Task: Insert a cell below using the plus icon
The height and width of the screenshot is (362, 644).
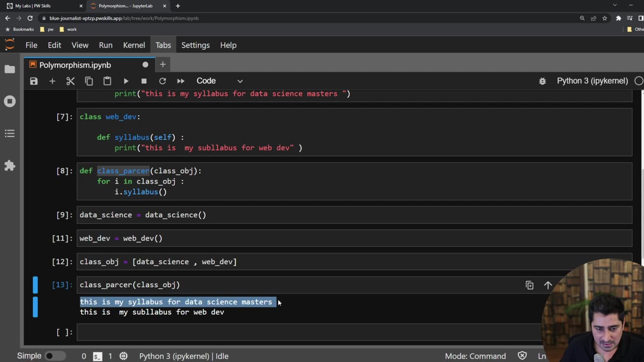Action: pos(52,81)
